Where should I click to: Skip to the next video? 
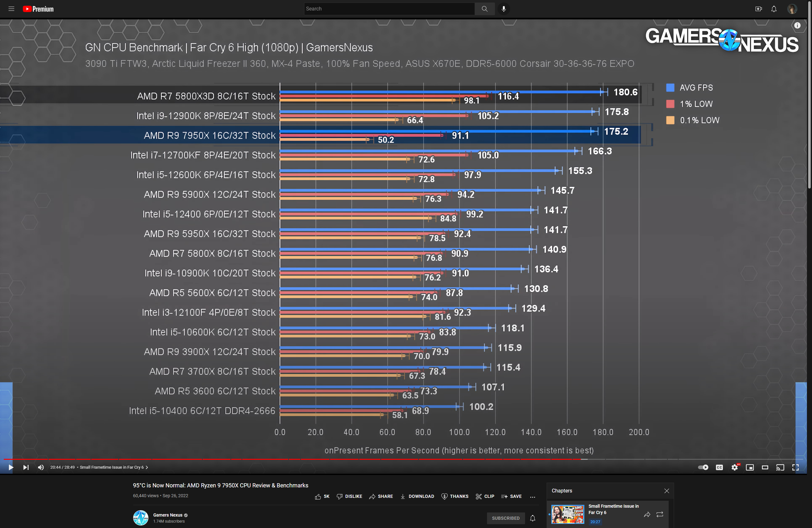point(26,467)
